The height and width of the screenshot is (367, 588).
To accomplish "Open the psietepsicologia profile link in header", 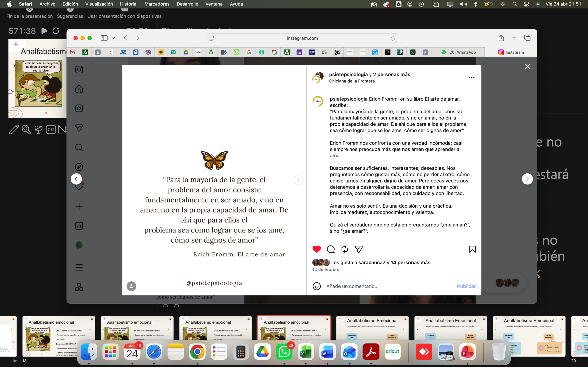I will [348, 75].
